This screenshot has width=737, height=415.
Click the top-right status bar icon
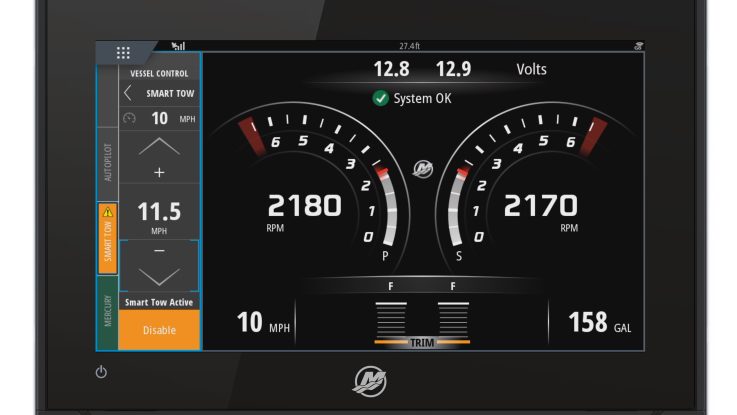(638, 46)
